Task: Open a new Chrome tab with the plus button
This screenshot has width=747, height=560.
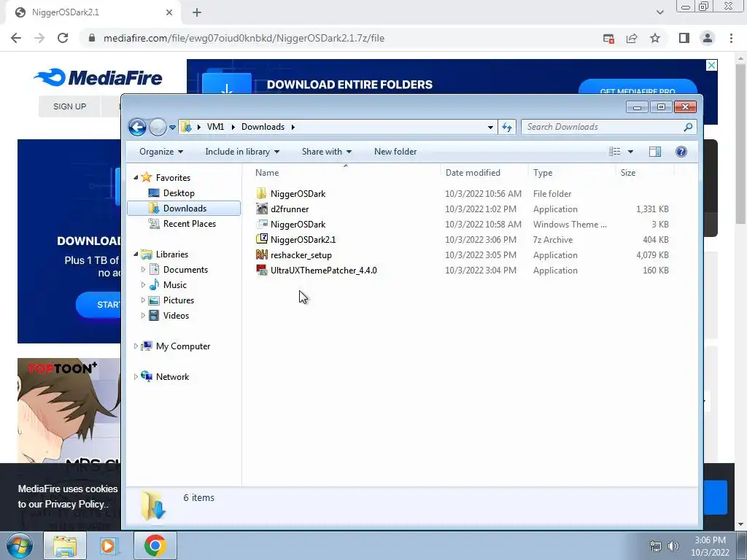Action: pyautogui.click(x=197, y=12)
